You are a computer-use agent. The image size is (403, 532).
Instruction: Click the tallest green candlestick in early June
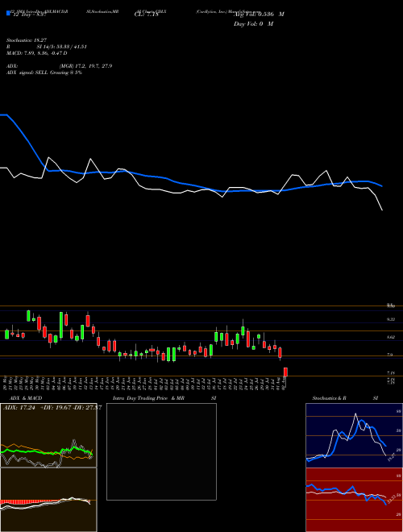61,326
